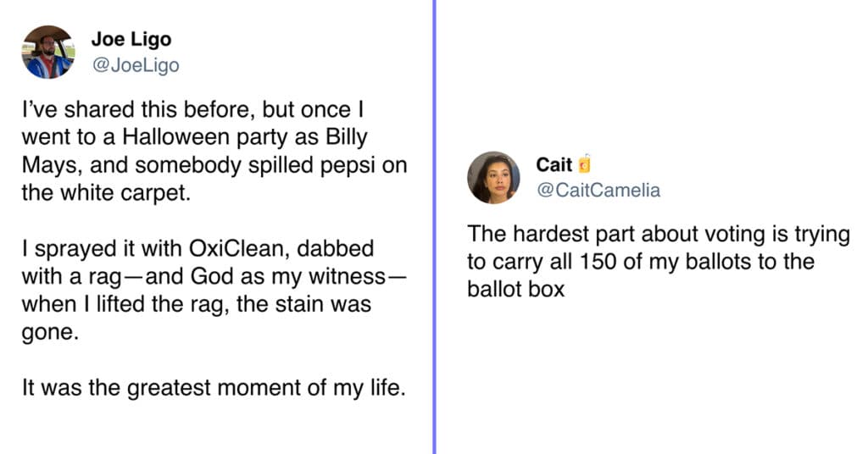Click the Cait display name
The image size is (868, 454).
pos(554,165)
